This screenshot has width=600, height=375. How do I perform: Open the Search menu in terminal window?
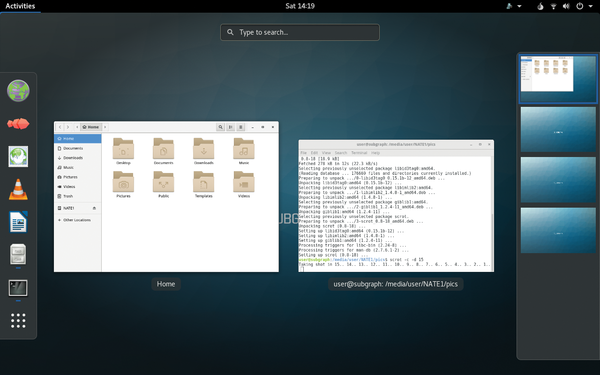[341, 153]
